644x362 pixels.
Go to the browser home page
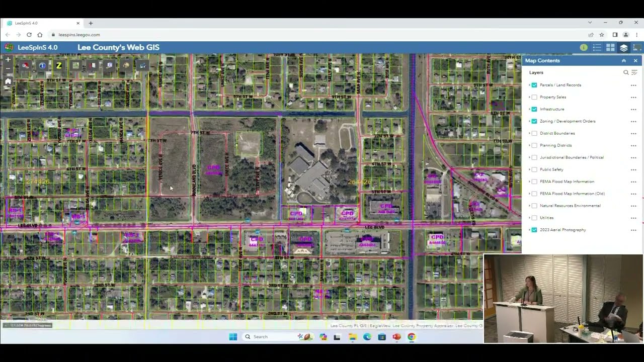coord(40,35)
